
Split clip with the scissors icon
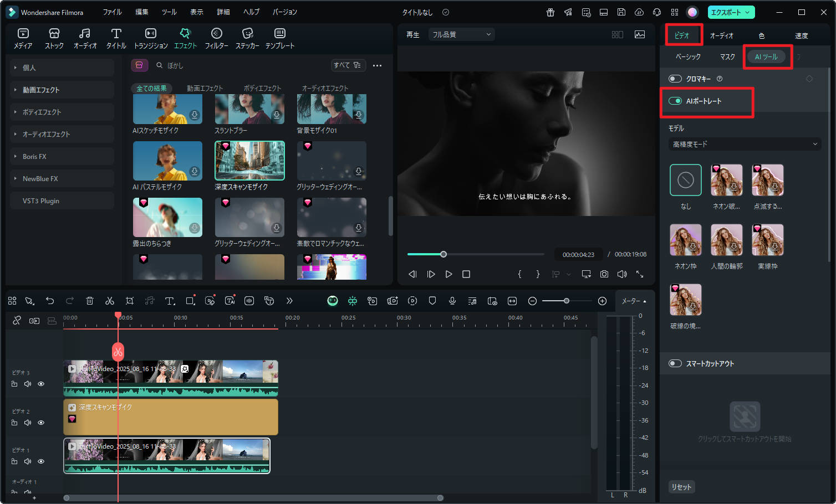click(x=110, y=301)
